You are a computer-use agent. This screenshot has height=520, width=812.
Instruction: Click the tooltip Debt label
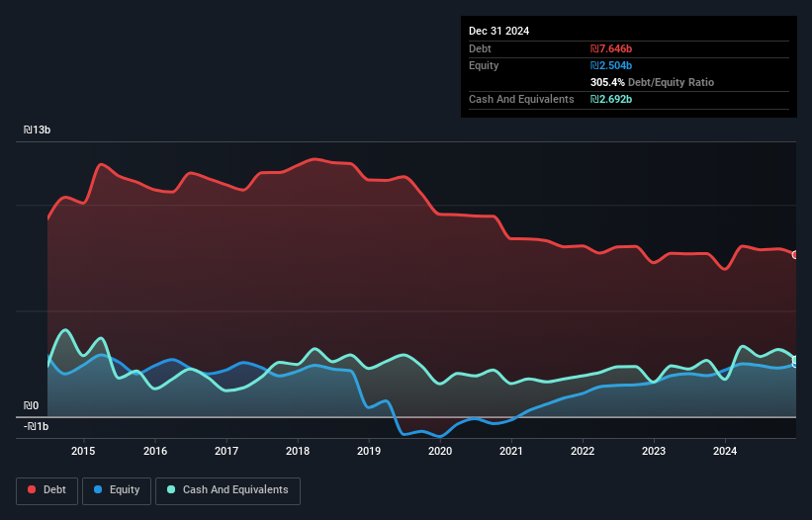pyautogui.click(x=480, y=48)
